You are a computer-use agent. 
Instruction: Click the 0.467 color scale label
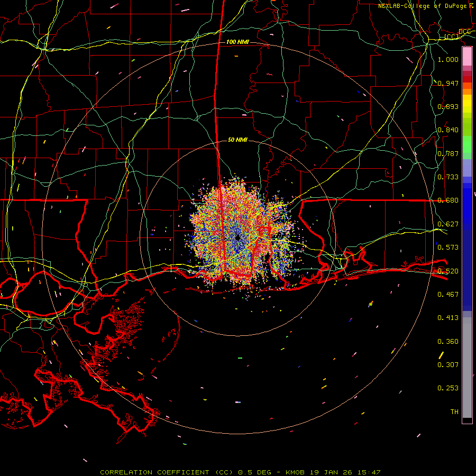(448, 295)
